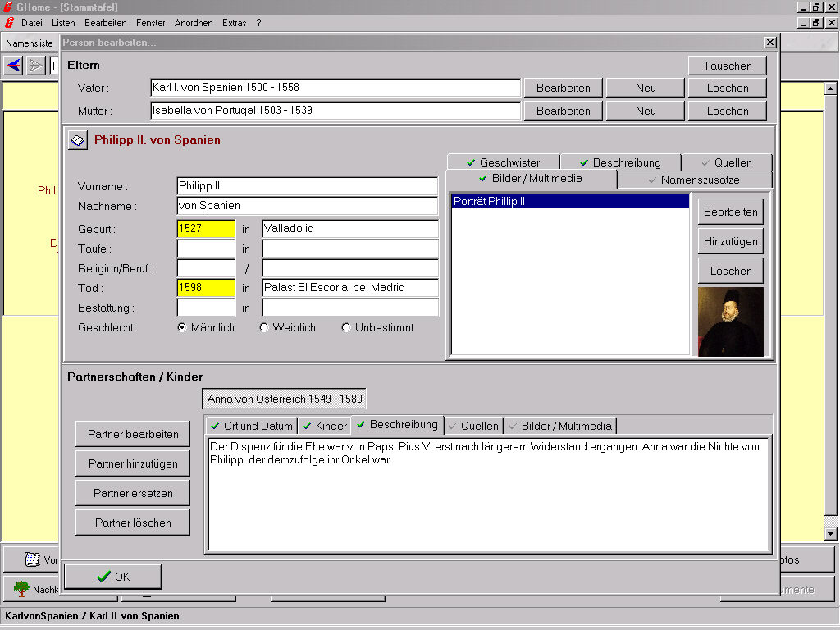Click the GHome logo in the menu bar
840x630 pixels.
pos(9,23)
